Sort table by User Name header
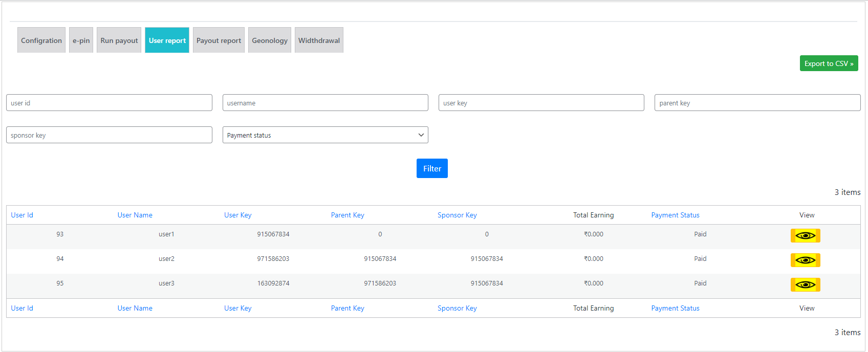 pos(135,215)
